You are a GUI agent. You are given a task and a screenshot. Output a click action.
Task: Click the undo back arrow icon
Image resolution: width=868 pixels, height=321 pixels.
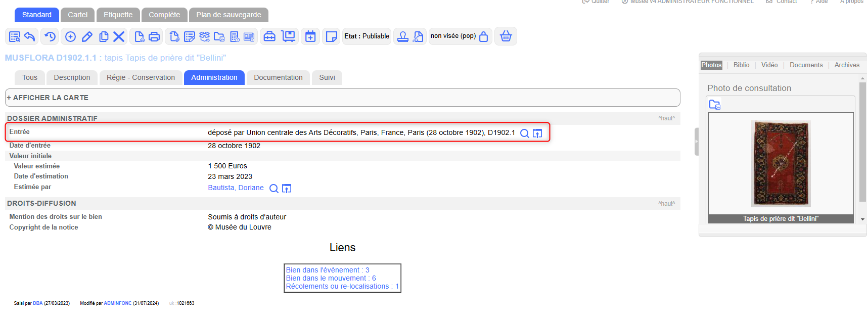[30, 36]
